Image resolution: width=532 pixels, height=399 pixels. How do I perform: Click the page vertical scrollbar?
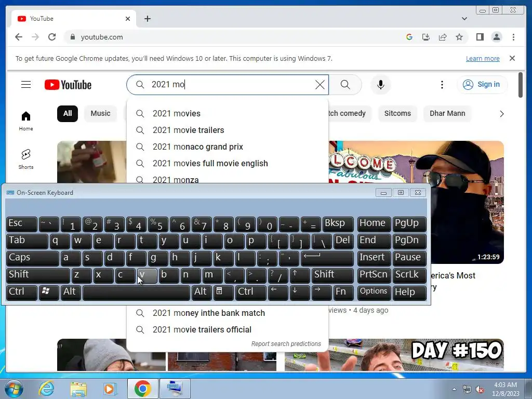click(x=521, y=85)
